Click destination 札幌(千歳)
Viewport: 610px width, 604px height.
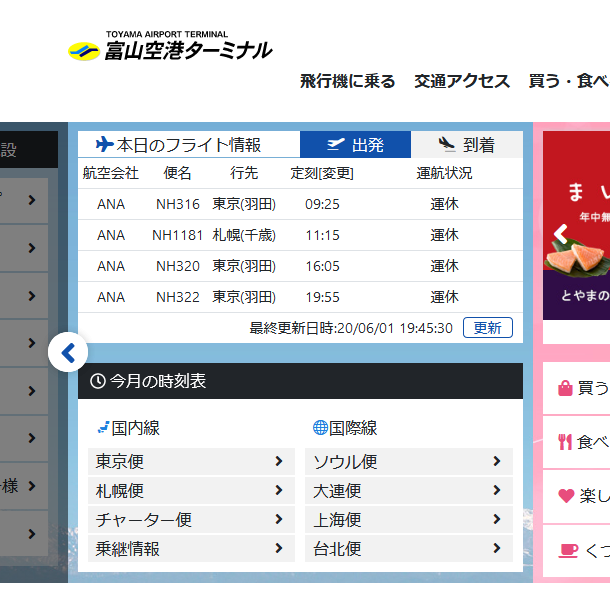244,235
